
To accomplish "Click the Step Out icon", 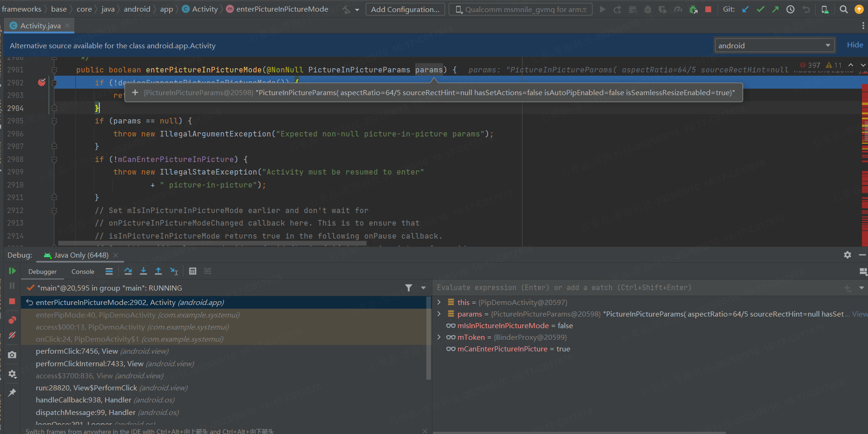I will click(158, 271).
